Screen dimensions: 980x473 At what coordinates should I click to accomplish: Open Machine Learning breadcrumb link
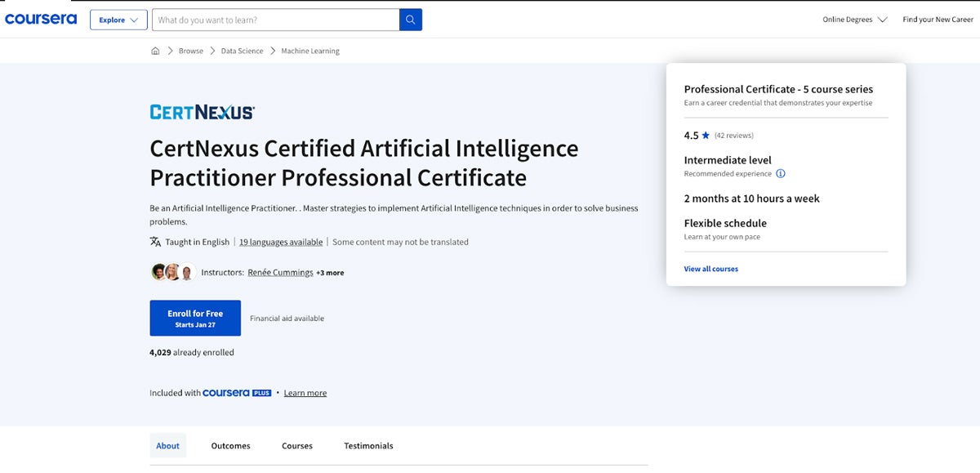pyautogui.click(x=310, y=51)
